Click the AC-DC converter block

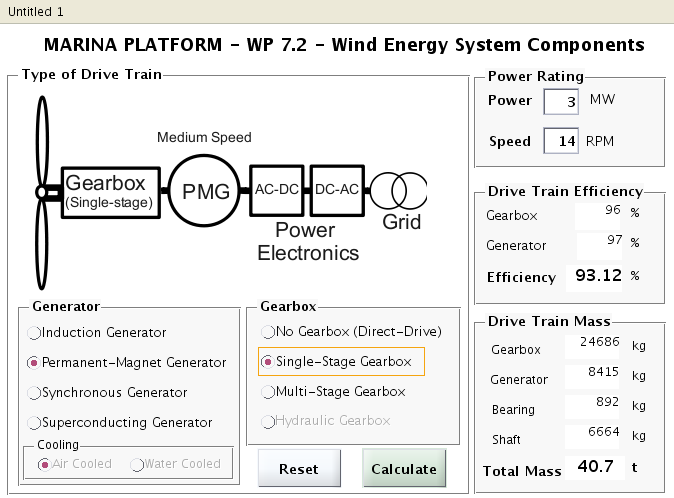click(275, 189)
